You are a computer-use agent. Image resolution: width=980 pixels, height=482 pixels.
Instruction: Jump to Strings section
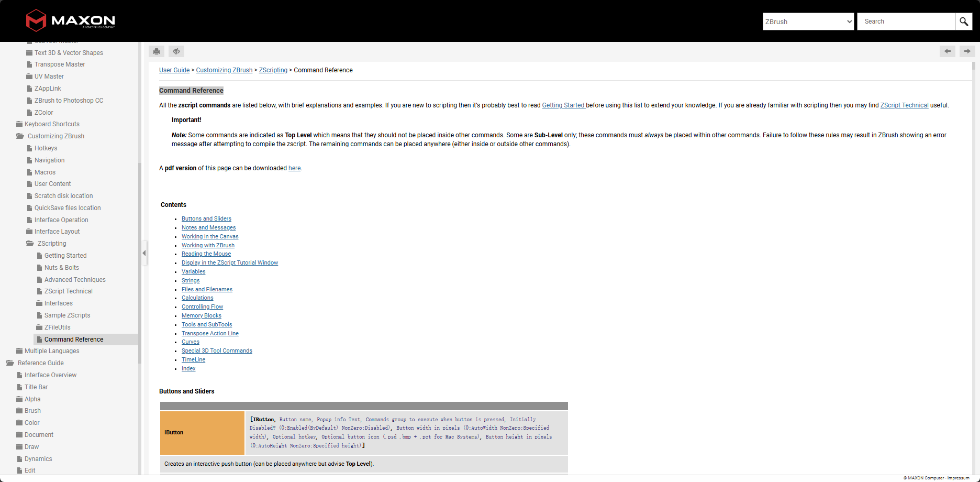[x=191, y=281]
